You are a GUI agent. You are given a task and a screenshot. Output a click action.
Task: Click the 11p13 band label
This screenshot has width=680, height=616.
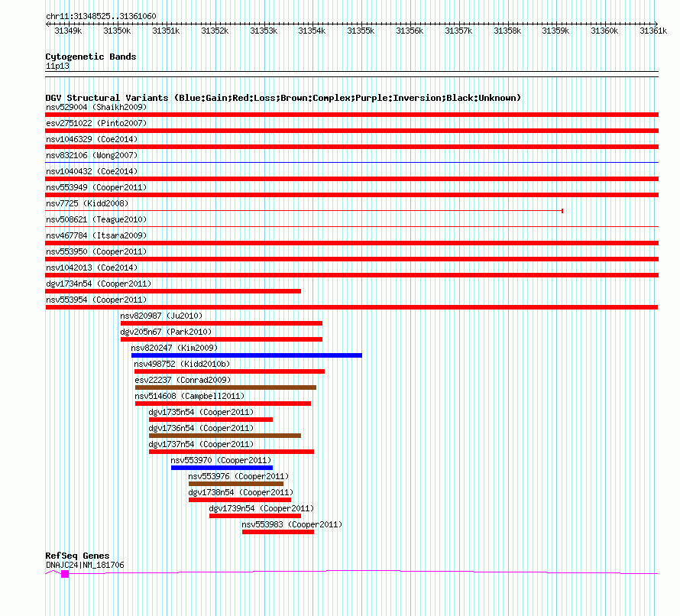coord(57,66)
